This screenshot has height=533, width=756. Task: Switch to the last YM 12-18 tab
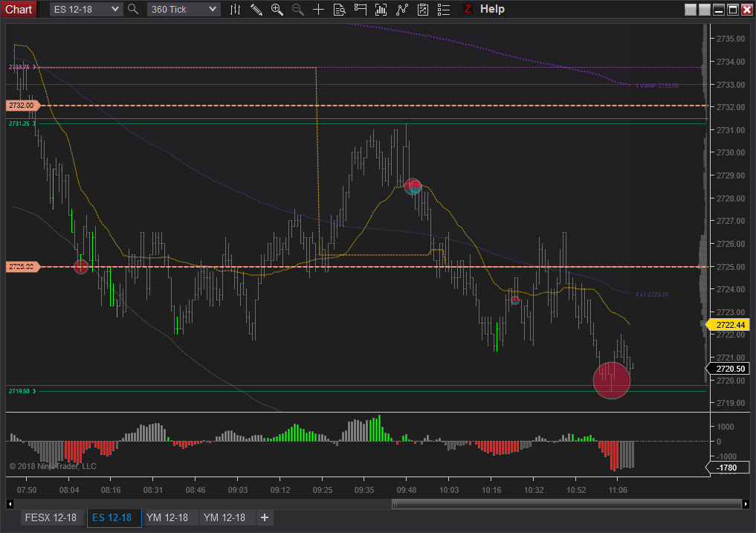(224, 517)
